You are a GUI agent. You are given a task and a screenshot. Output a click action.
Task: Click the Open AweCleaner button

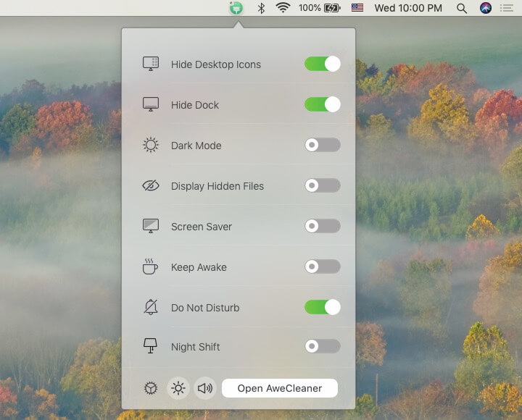(279, 388)
